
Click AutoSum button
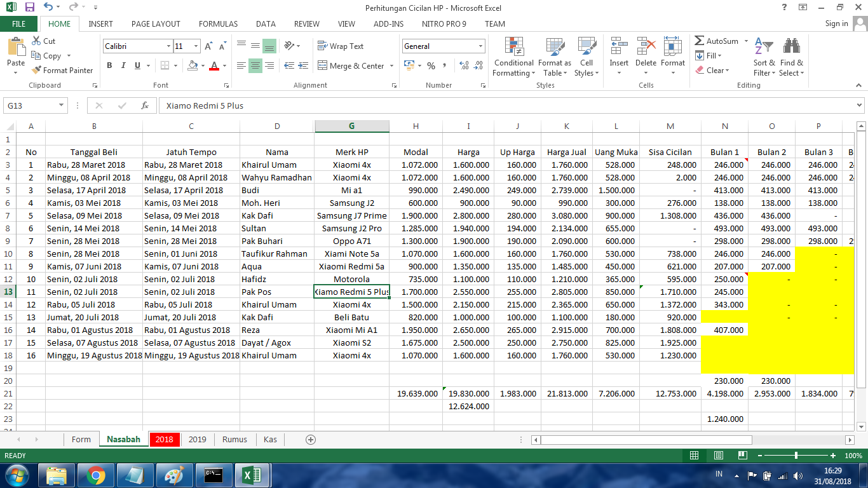point(717,41)
